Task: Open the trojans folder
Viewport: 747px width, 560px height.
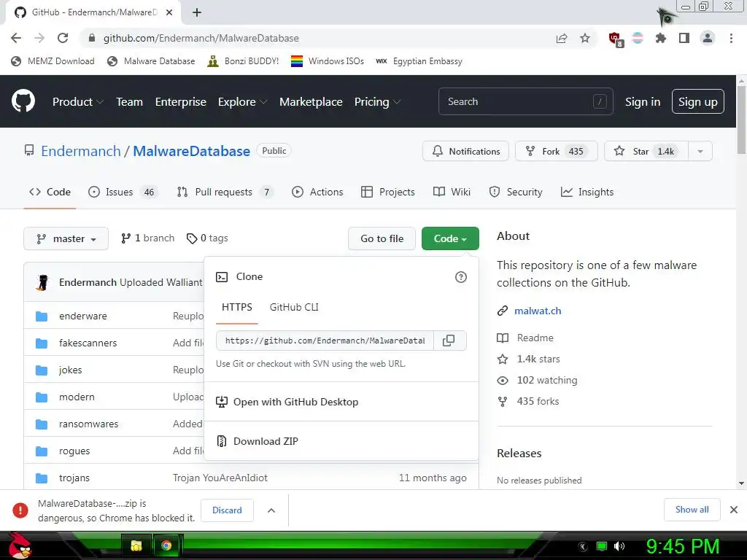Action: 74,478
